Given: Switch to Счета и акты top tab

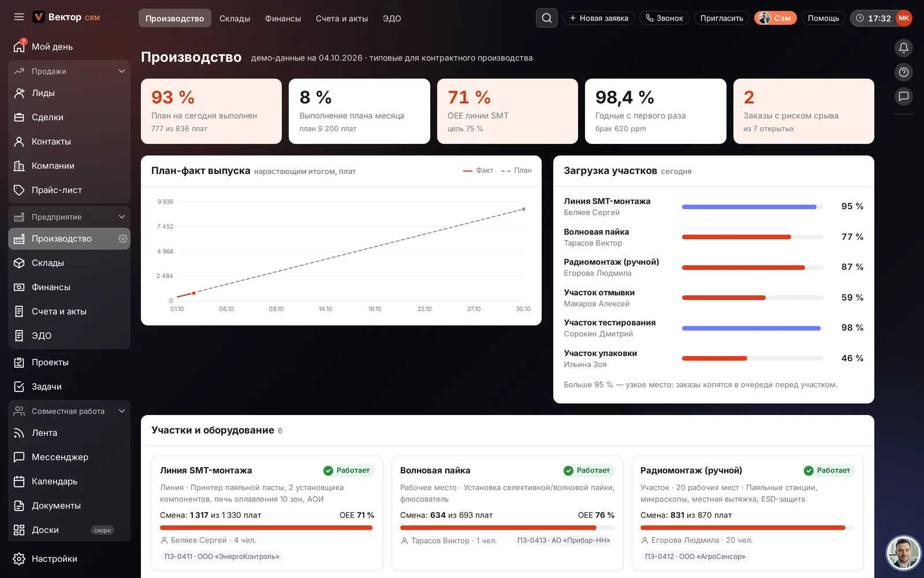Looking at the screenshot, I should (x=342, y=18).
